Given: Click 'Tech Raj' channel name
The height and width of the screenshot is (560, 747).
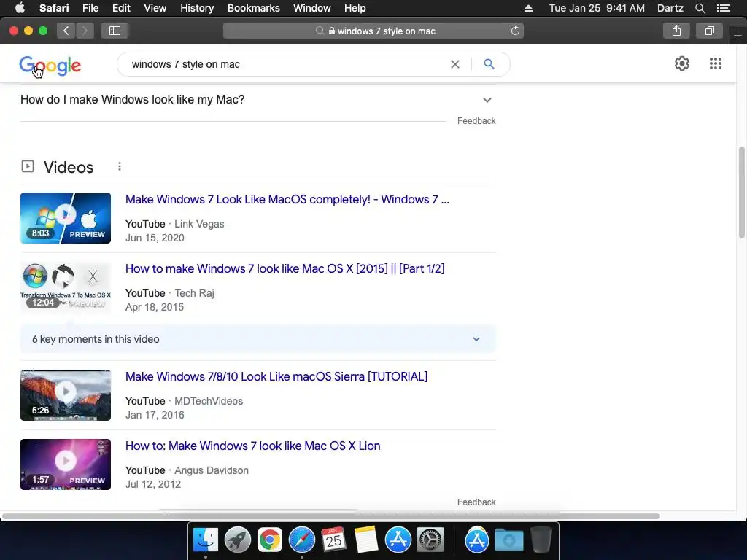Looking at the screenshot, I should (x=194, y=293).
